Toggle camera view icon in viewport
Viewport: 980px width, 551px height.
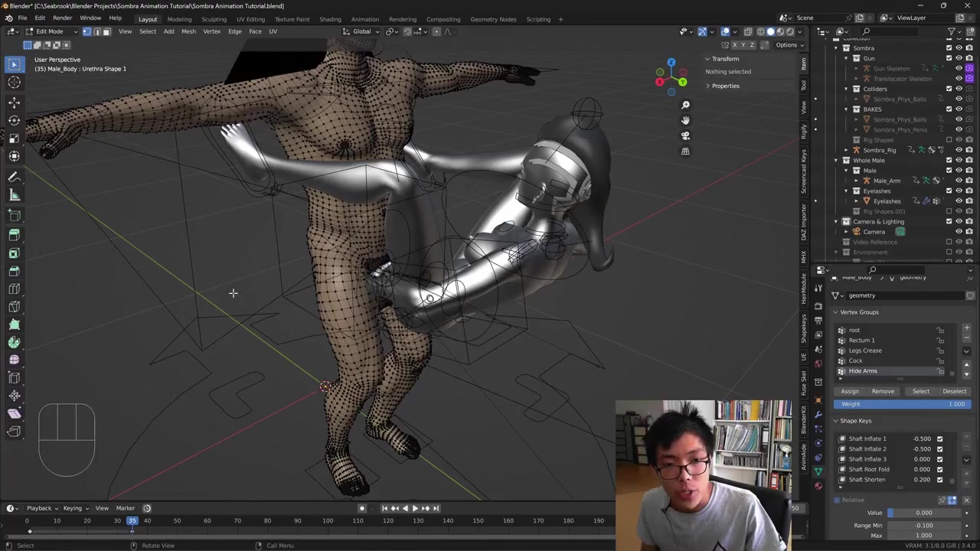[685, 135]
